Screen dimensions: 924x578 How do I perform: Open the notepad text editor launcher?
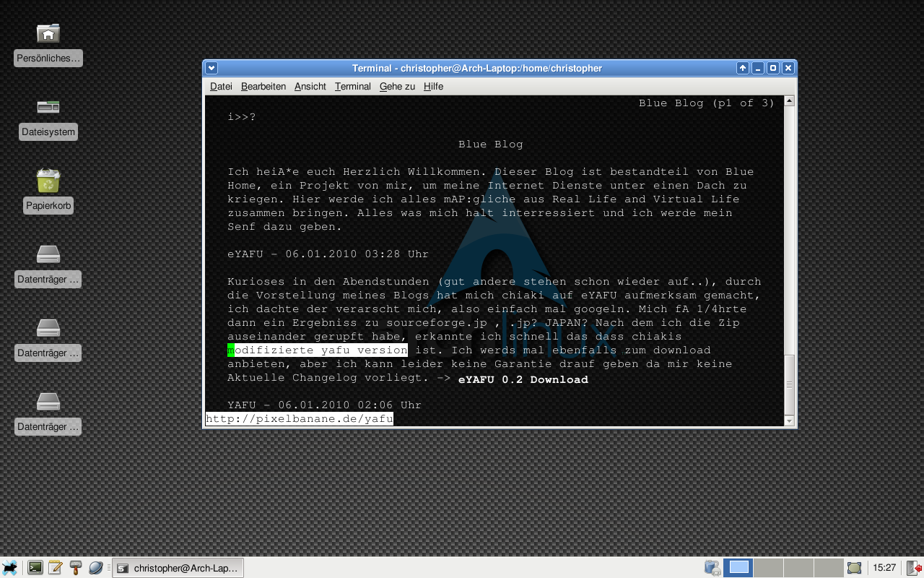[55, 568]
